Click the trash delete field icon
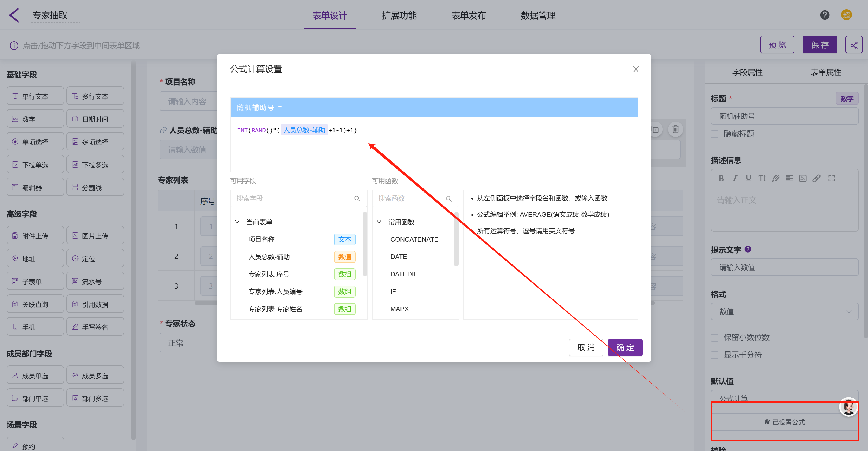868x451 pixels. [675, 130]
